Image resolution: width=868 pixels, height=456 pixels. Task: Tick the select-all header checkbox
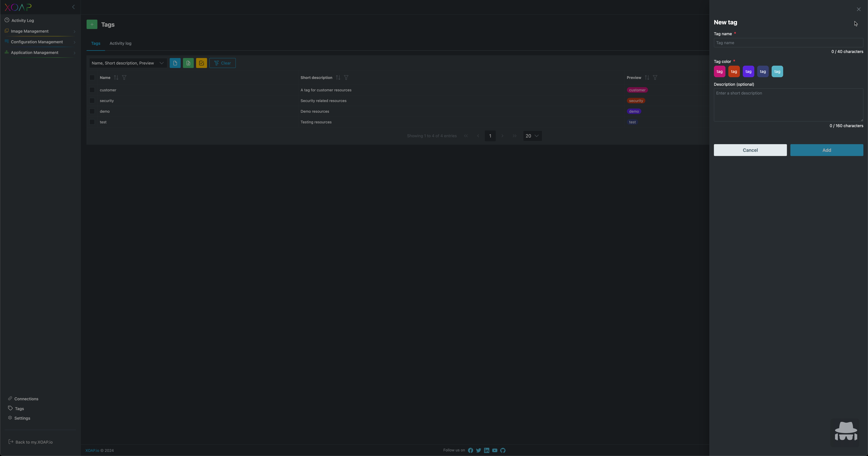pyautogui.click(x=92, y=77)
